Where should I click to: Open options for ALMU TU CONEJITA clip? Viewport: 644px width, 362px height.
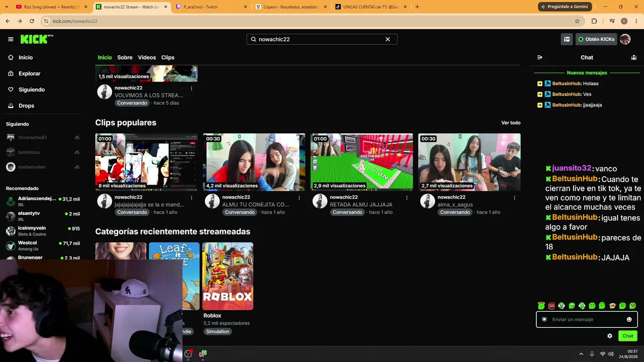tap(299, 198)
